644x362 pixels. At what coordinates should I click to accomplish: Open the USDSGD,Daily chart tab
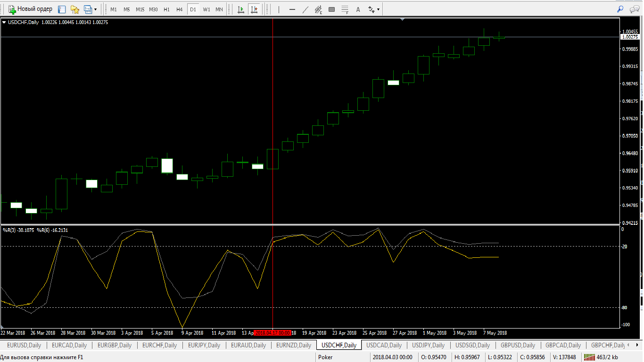[x=472, y=345]
